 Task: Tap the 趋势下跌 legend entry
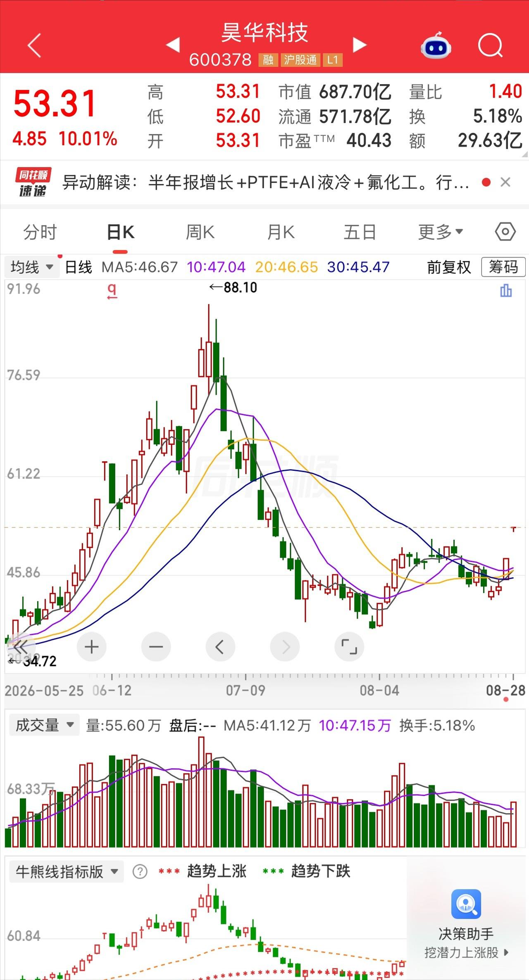click(x=306, y=871)
